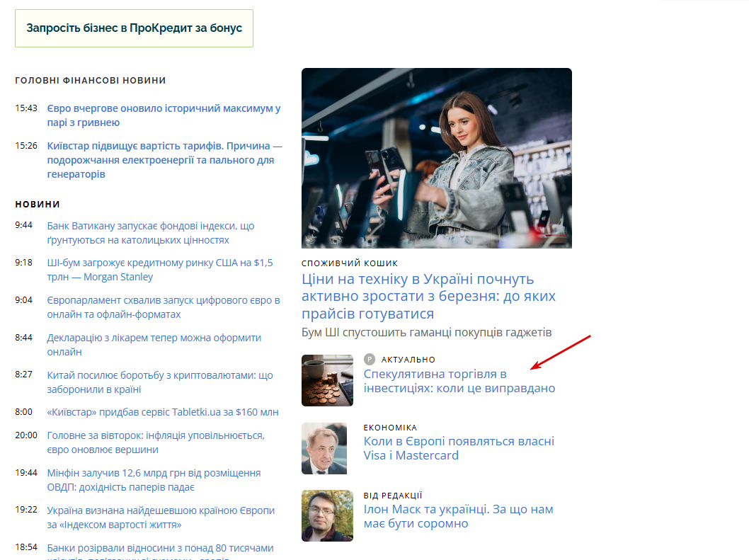Open the Morgan Stanley AI-boom credit market news
Viewport: 749px width, 560px height.
coord(160,270)
